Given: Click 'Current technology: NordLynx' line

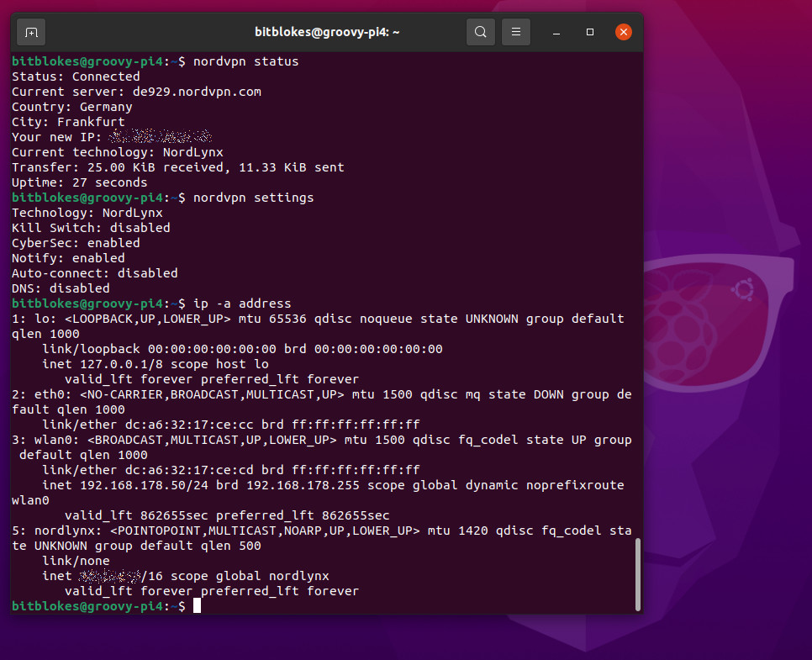Looking at the screenshot, I should 118,152.
